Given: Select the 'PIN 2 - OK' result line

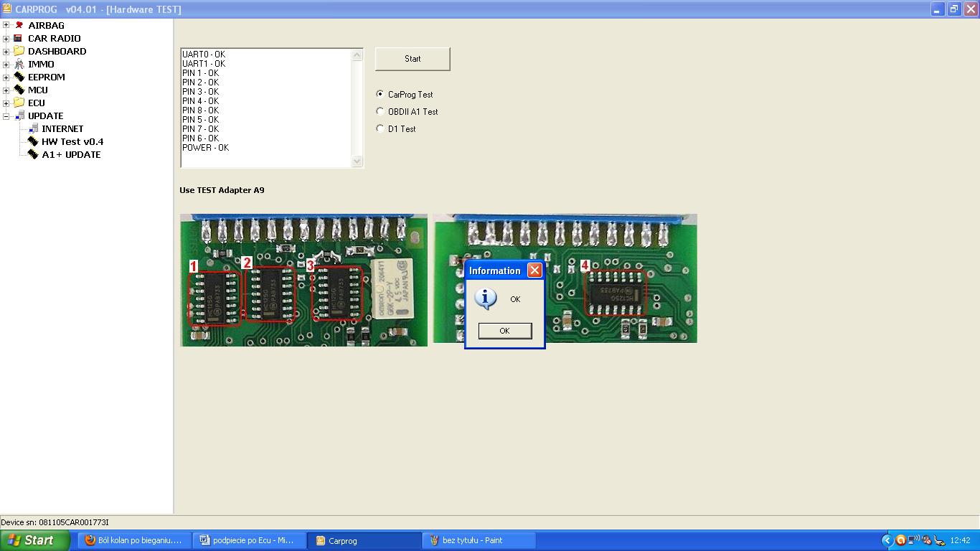Looking at the screenshot, I should 201,83.
